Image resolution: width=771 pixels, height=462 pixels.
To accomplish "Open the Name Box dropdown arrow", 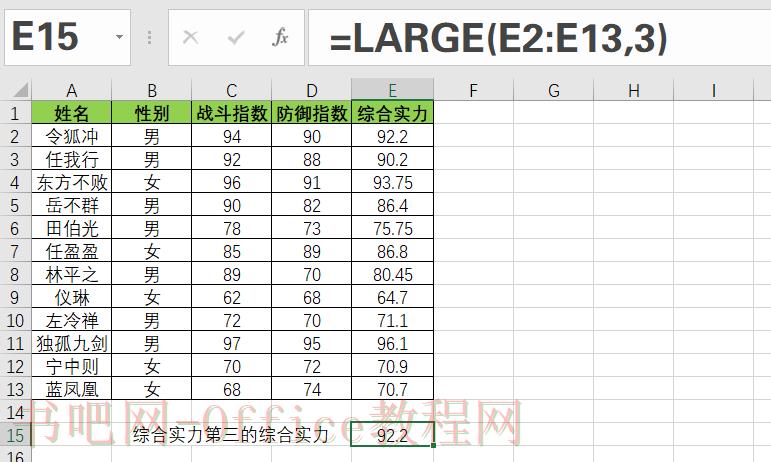I will pos(119,37).
